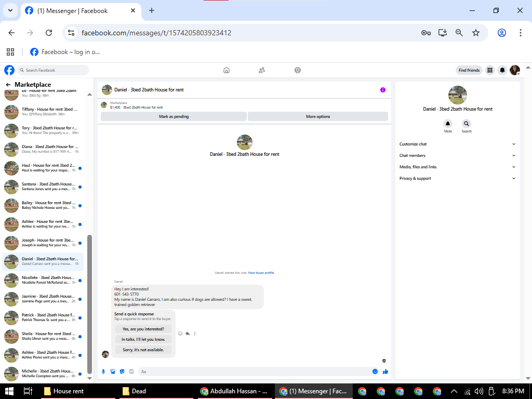Open Haul House for rent conversation
This screenshot has width=532, height=399.
tap(44, 168)
